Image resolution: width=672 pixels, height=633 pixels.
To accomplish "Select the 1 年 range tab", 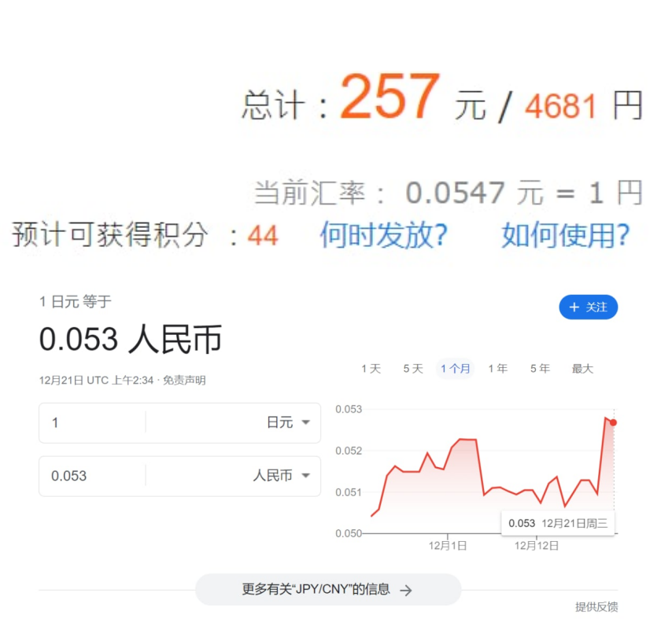I will pos(498,368).
